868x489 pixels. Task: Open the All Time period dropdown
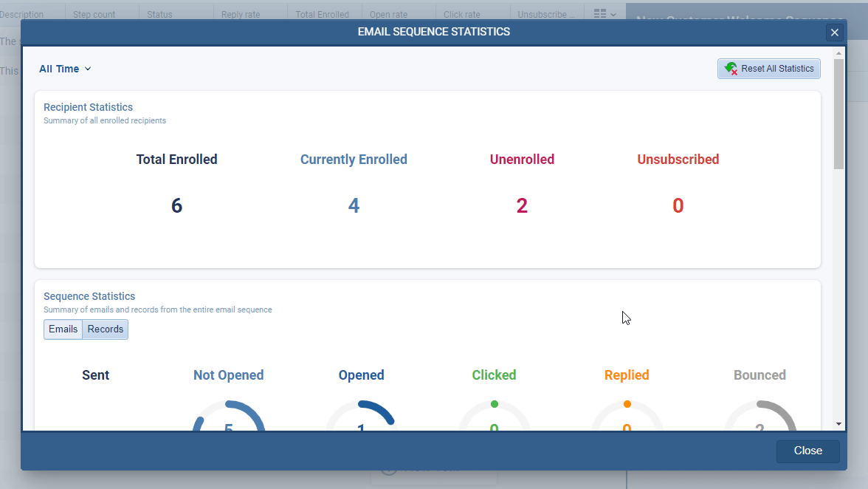pos(65,69)
